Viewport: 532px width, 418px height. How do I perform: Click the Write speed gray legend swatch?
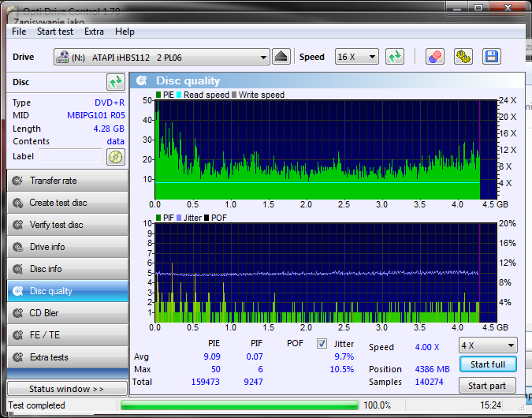pyautogui.click(x=234, y=95)
